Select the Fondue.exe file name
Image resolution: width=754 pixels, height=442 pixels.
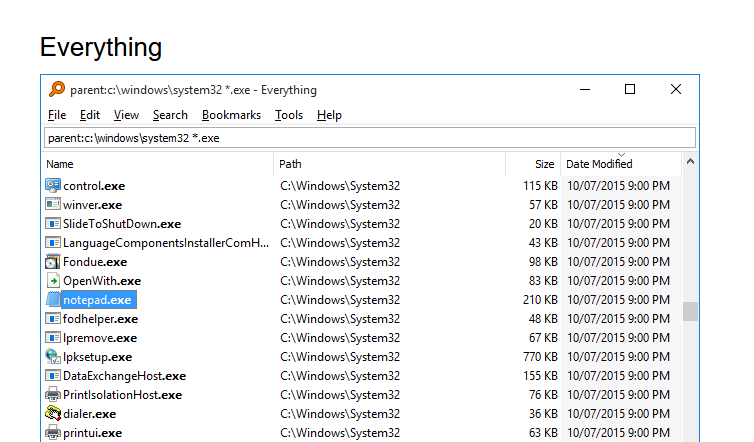(x=95, y=262)
